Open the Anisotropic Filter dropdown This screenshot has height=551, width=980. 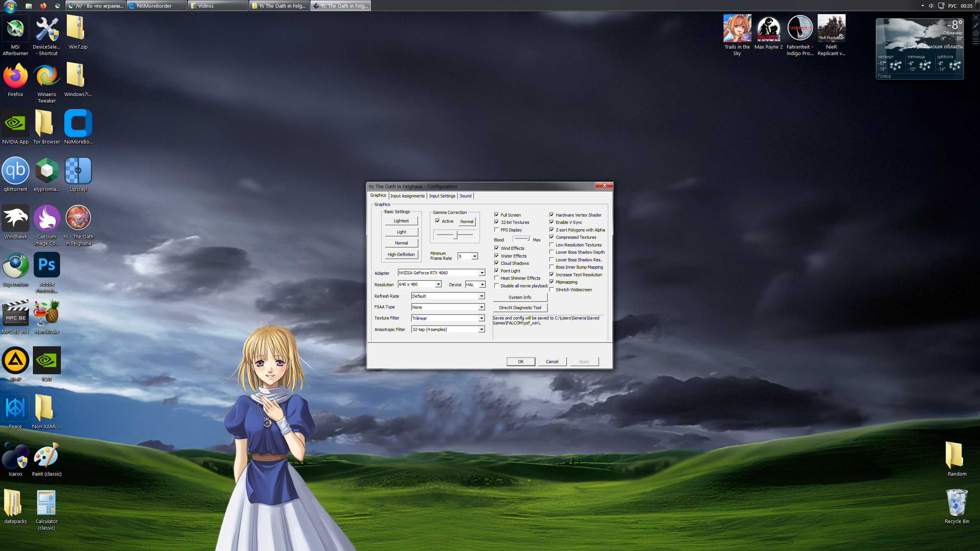tap(482, 329)
